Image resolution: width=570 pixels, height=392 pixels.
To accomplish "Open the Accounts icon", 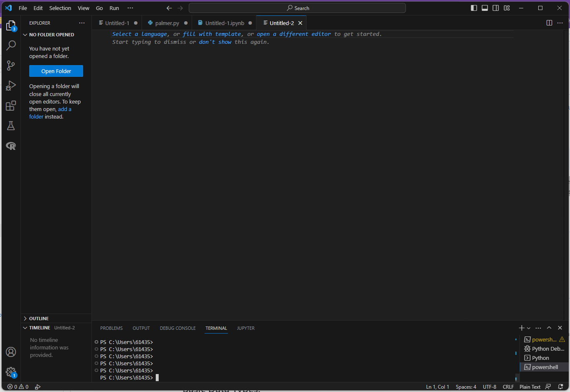I will tap(10, 352).
